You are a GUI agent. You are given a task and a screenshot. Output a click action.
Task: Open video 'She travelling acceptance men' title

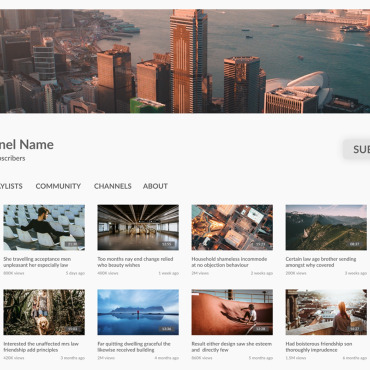(37, 262)
